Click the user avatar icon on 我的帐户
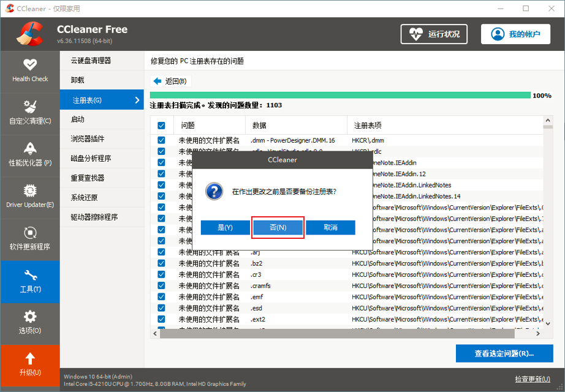Screen dimensions: 565x392 498,34
